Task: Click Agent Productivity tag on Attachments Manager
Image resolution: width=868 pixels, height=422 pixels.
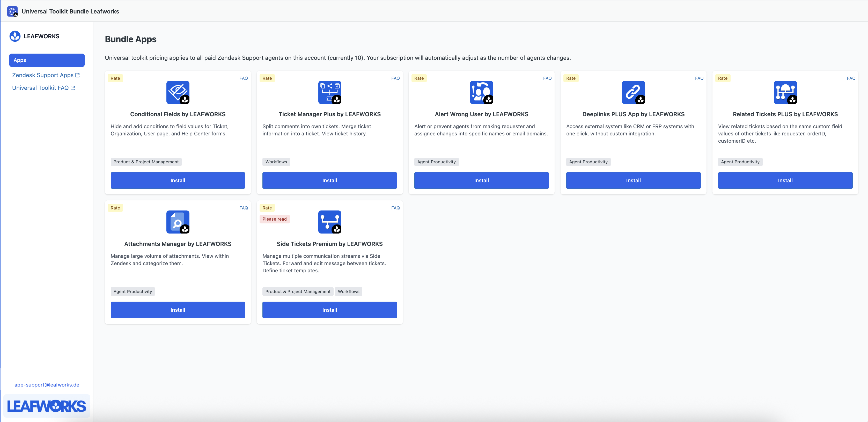Action: (133, 292)
